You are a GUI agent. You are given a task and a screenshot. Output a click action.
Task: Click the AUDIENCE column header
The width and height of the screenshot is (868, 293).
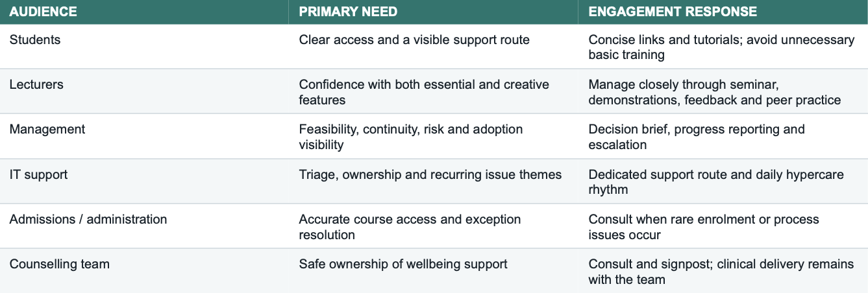coord(144,12)
